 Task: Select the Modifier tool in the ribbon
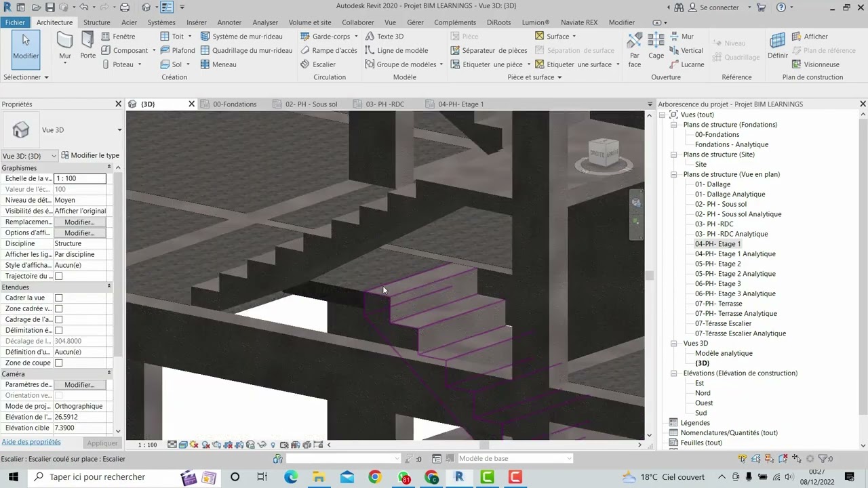point(26,49)
